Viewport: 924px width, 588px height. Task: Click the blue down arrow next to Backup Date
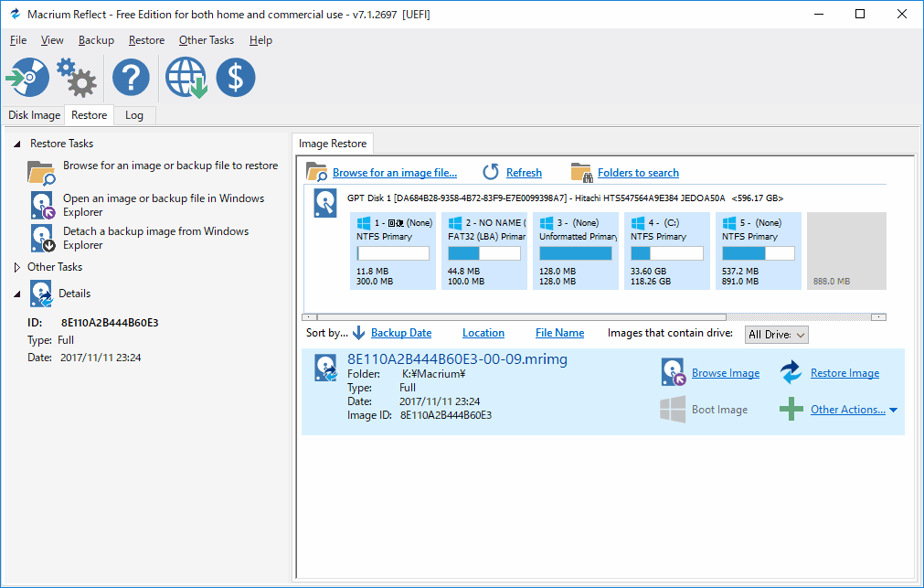358,333
